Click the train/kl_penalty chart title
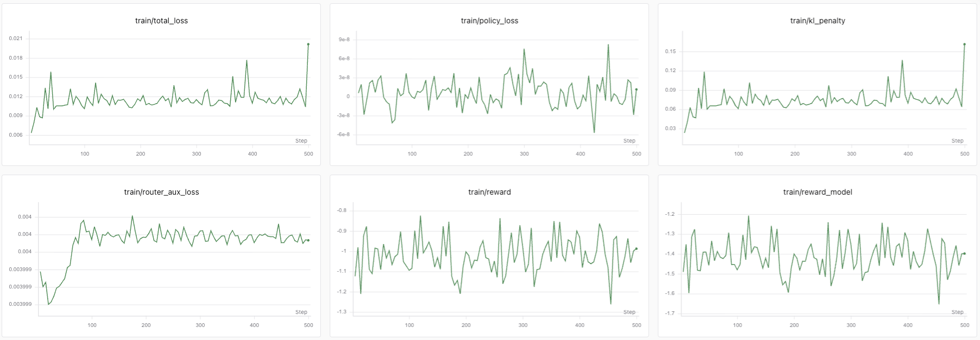Viewport: 980px width, 340px height. 817,21
